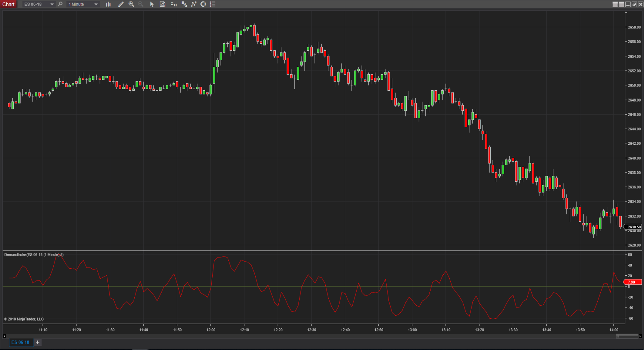Screen dimensions: 644x350
Task: Click the red Chart menu button
Action: point(8,4)
